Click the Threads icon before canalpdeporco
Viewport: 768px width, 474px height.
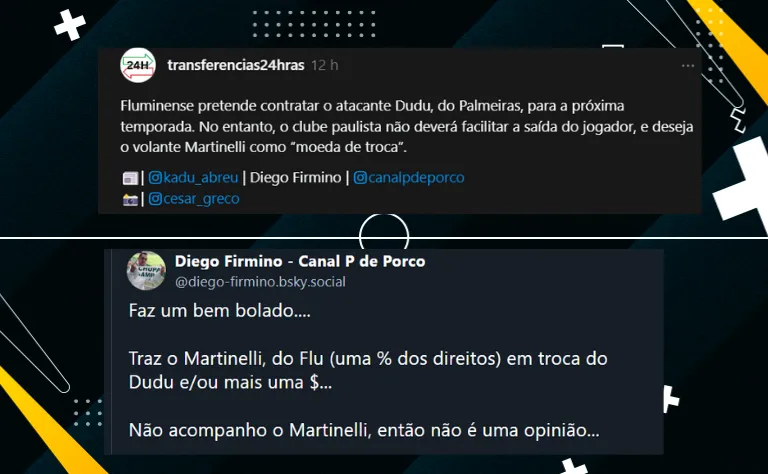coord(360,177)
